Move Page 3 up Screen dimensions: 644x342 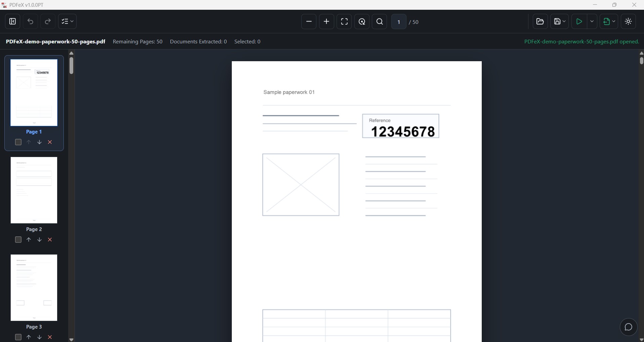point(29,337)
